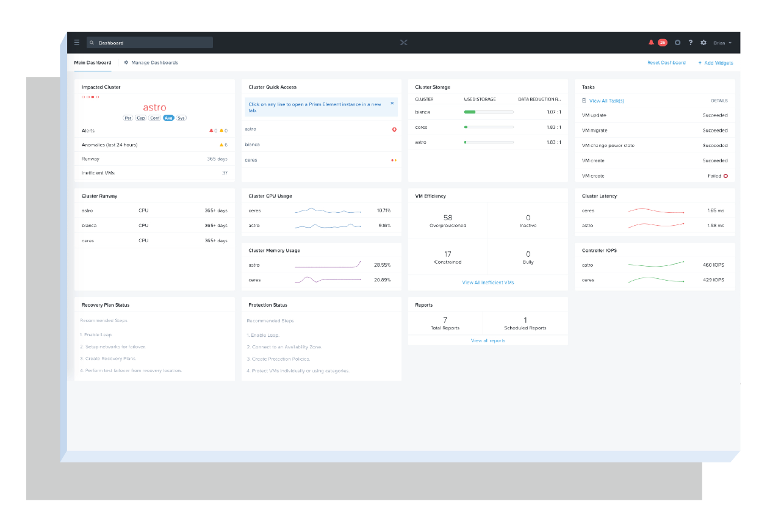Open the Manage Dashboards tab
This screenshot has height=532, width=781.
click(x=154, y=62)
